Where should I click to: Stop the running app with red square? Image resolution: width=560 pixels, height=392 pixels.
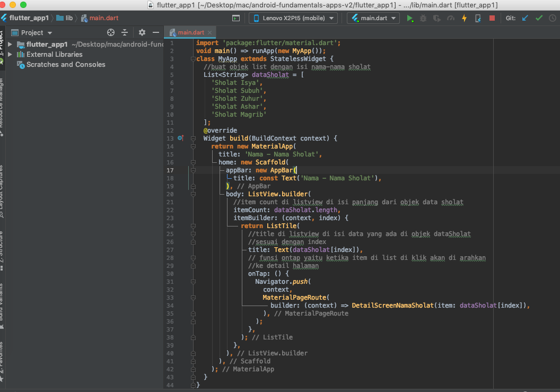(492, 18)
